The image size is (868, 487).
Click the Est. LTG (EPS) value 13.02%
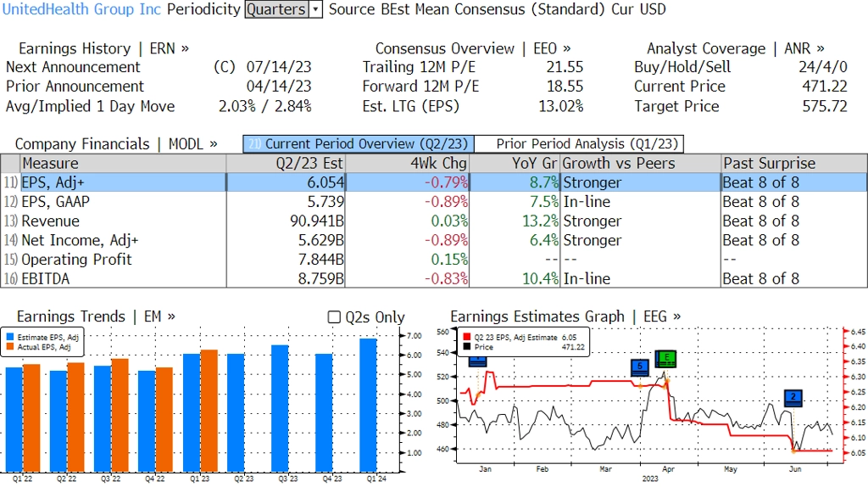pyautogui.click(x=561, y=106)
